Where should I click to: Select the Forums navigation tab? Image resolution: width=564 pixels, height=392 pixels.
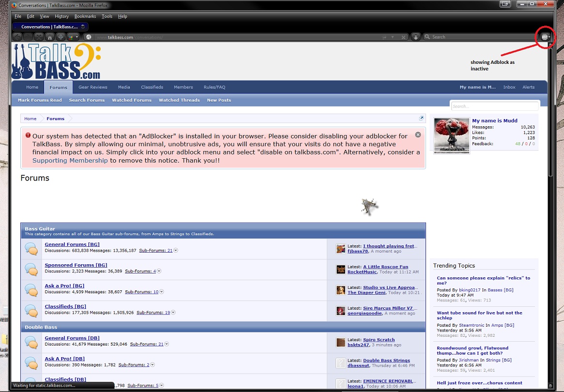click(58, 88)
